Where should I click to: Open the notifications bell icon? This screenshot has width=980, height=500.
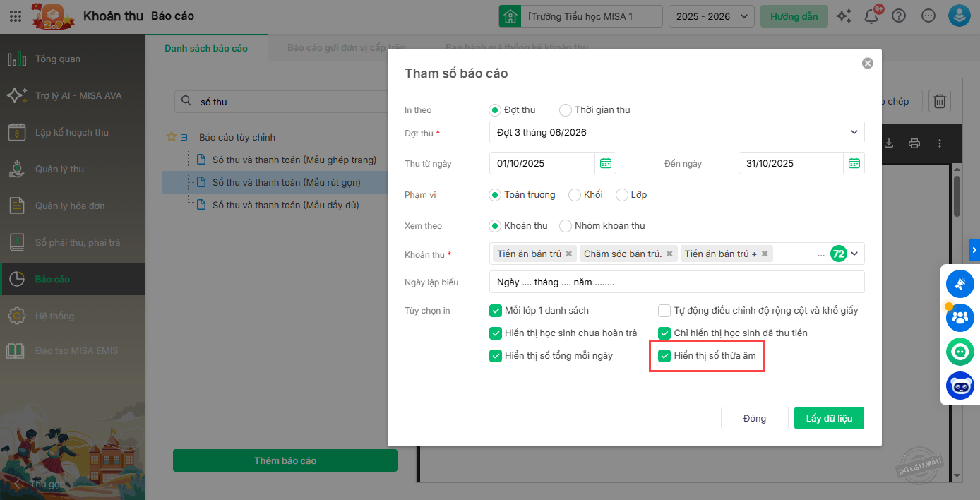point(871,16)
